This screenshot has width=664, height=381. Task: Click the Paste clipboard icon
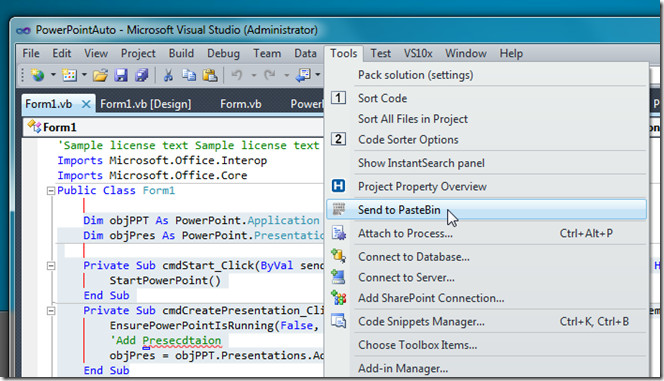coord(210,75)
